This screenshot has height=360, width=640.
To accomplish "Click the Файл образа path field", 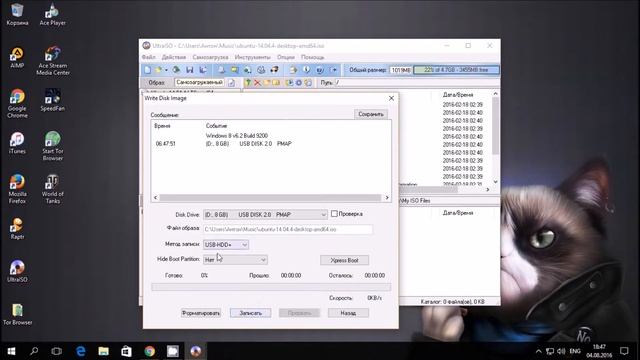I will point(288,229).
